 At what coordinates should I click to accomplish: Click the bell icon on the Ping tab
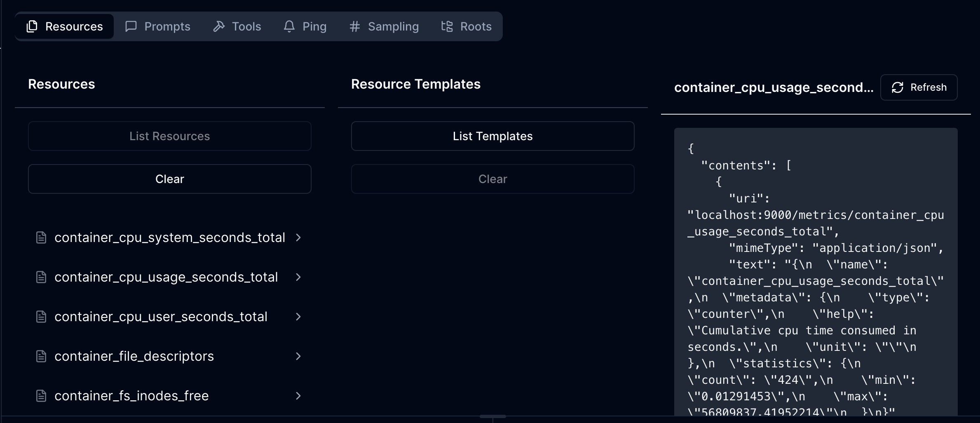[x=289, y=26]
